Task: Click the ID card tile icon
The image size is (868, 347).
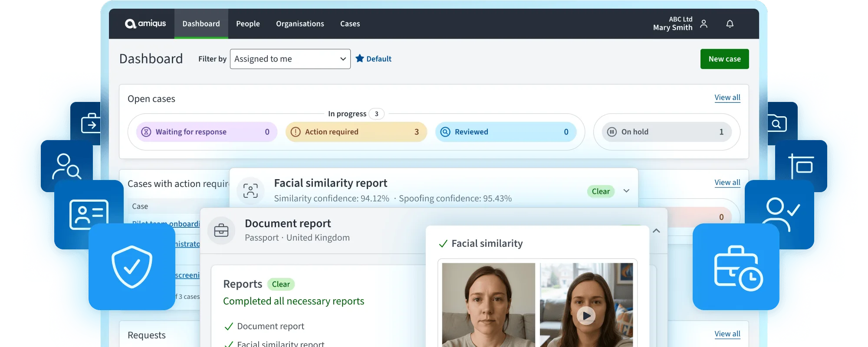Action: 89,215
